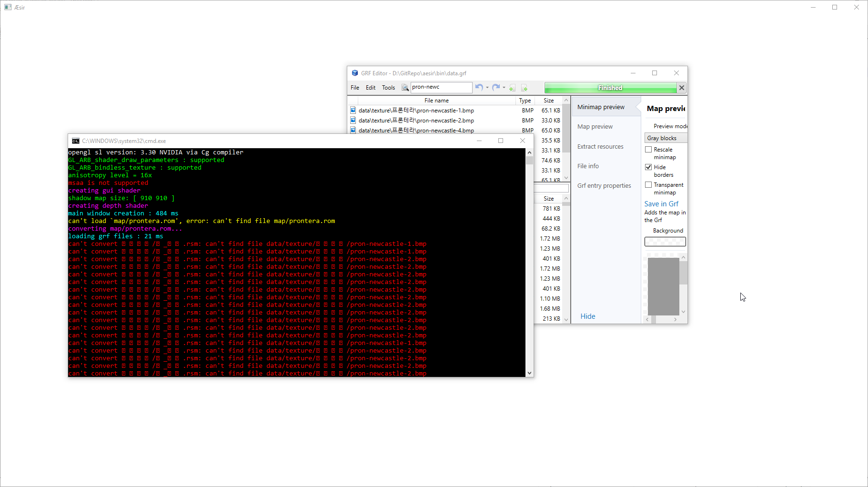Viewport: 868px width, 487px height.
Task: Open the Tools menu
Action: coord(388,88)
